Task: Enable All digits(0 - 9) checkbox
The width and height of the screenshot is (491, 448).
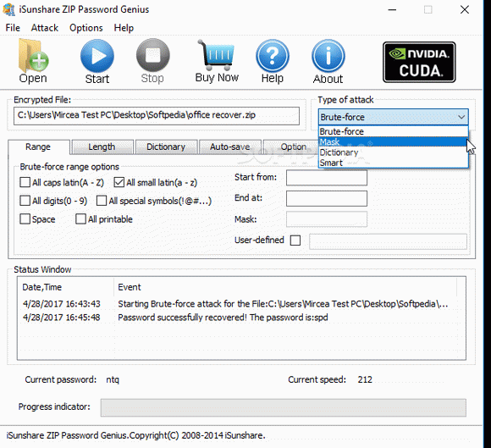Action: click(x=25, y=201)
